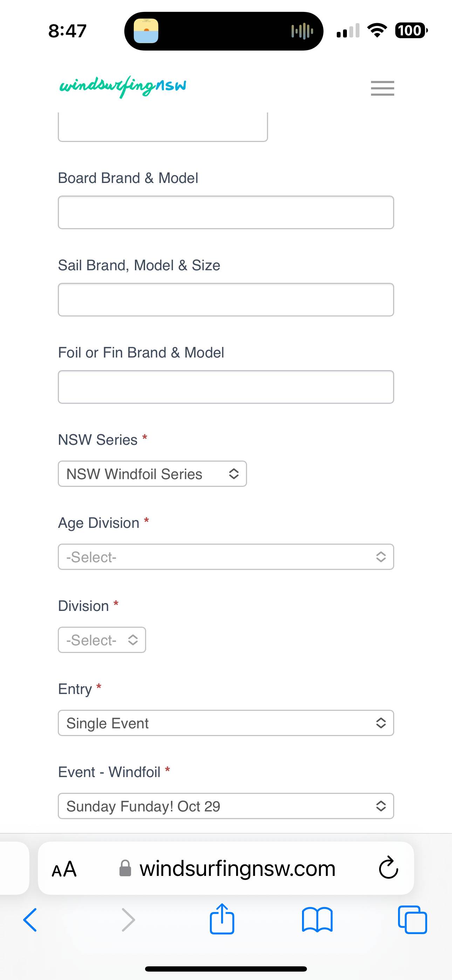The width and height of the screenshot is (452, 980).
Task: Tap the Dynamic Island weather activity
Action: coord(146,31)
